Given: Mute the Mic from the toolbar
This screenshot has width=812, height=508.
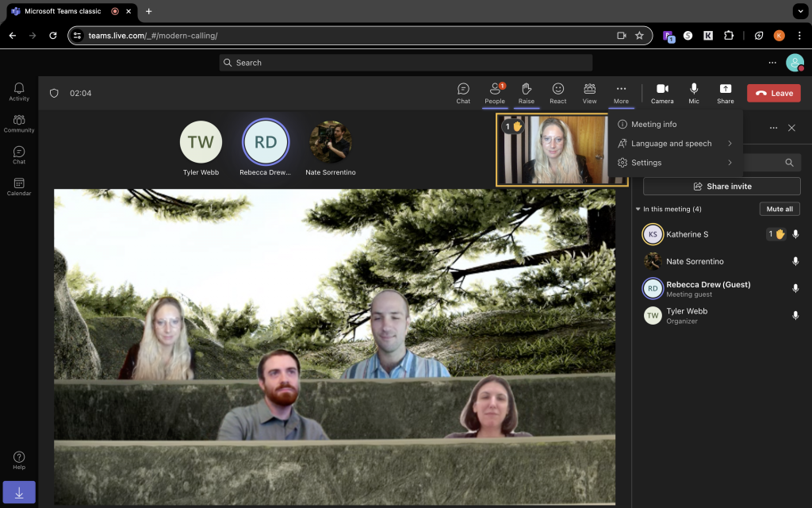Looking at the screenshot, I should (694, 93).
